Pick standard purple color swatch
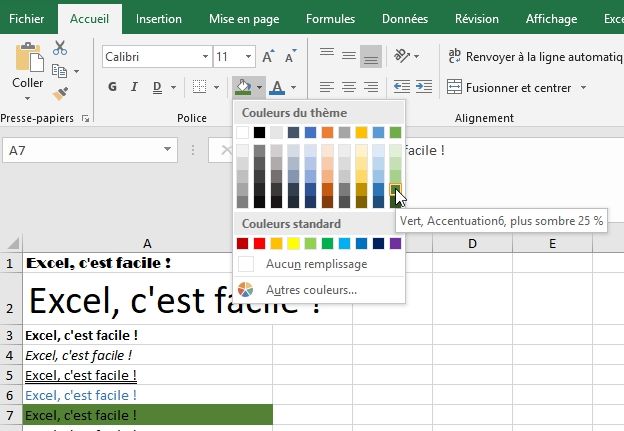 (x=396, y=243)
